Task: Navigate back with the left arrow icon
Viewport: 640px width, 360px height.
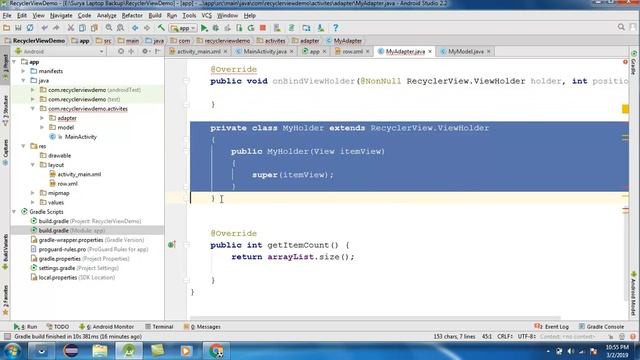Action: (x=135, y=28)
